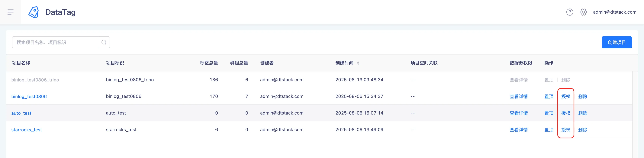Sort by 创建时间 using sort arrows
Viewport: 644px width, 158px height.
[358, 63]
